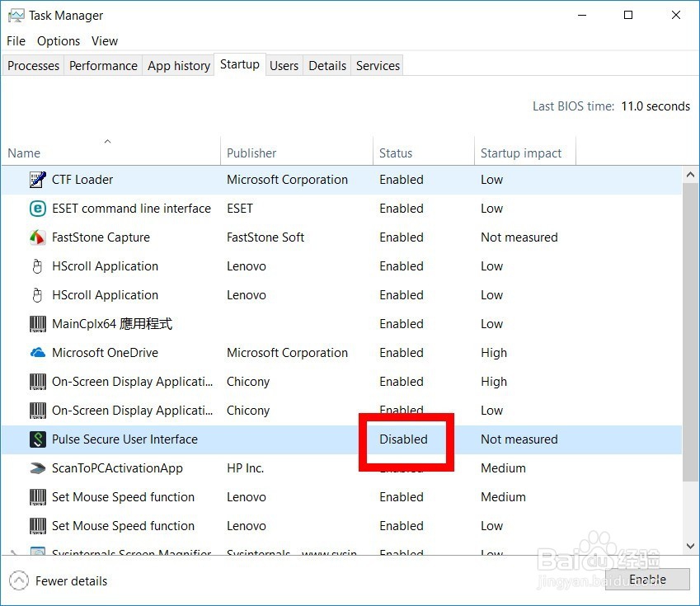This screenshot has width=700, height=606.
Task: Click the On-Screen Display icon with Low impact
Action: [x=37, y=411]
